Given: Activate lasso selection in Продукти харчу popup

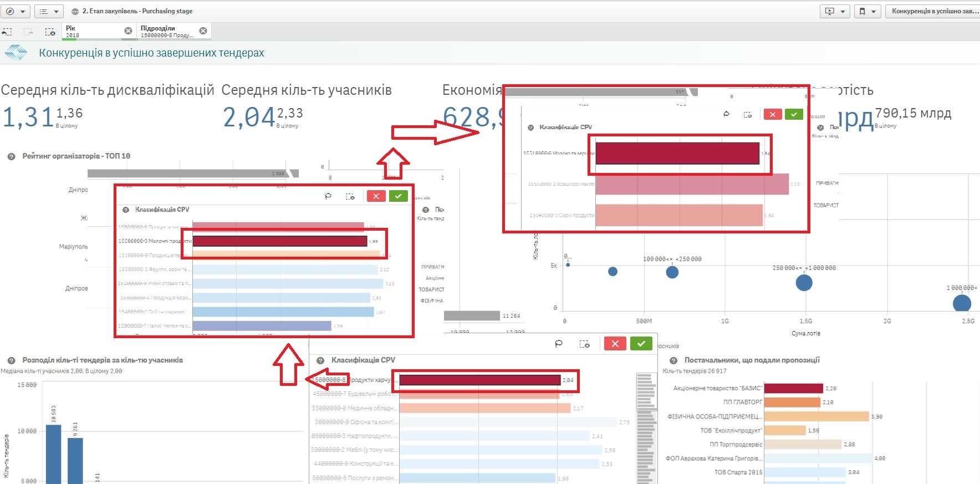Looking at the screenshot, I should point(559,344).
